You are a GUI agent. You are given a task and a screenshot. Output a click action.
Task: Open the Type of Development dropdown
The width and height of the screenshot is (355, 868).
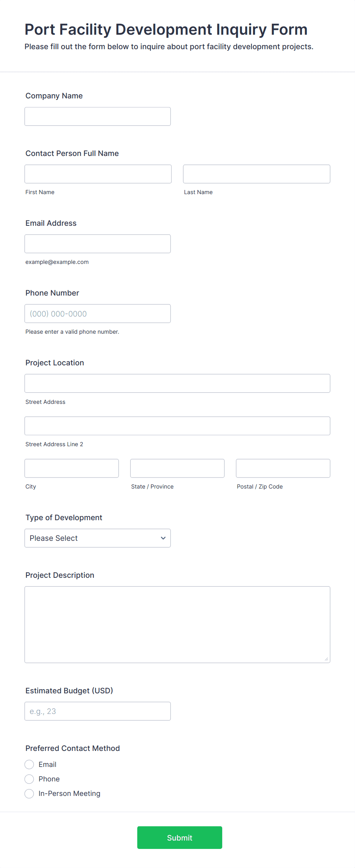pos(97,538)
